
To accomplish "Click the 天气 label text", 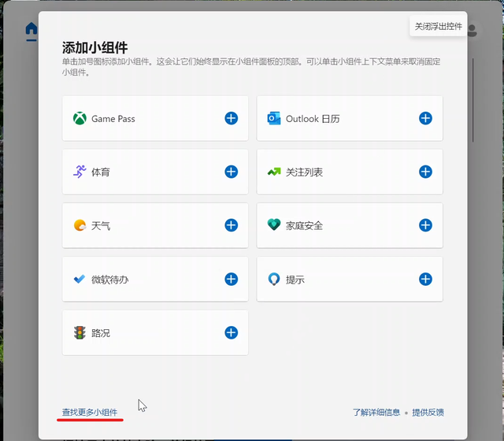I will (101, 226).
